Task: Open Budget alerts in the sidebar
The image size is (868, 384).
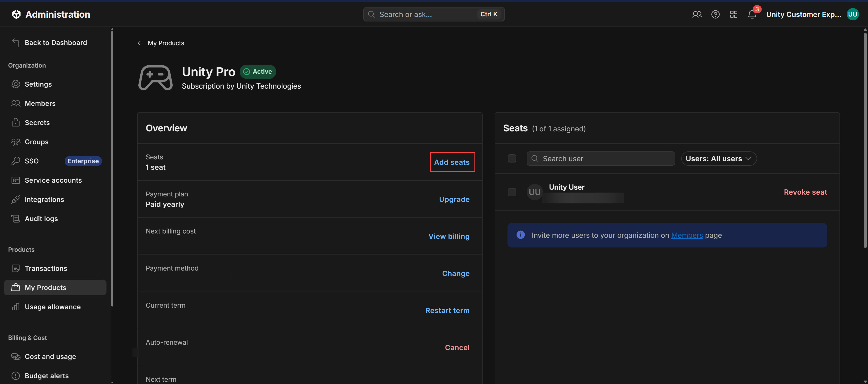Action: tap(55, 376)
